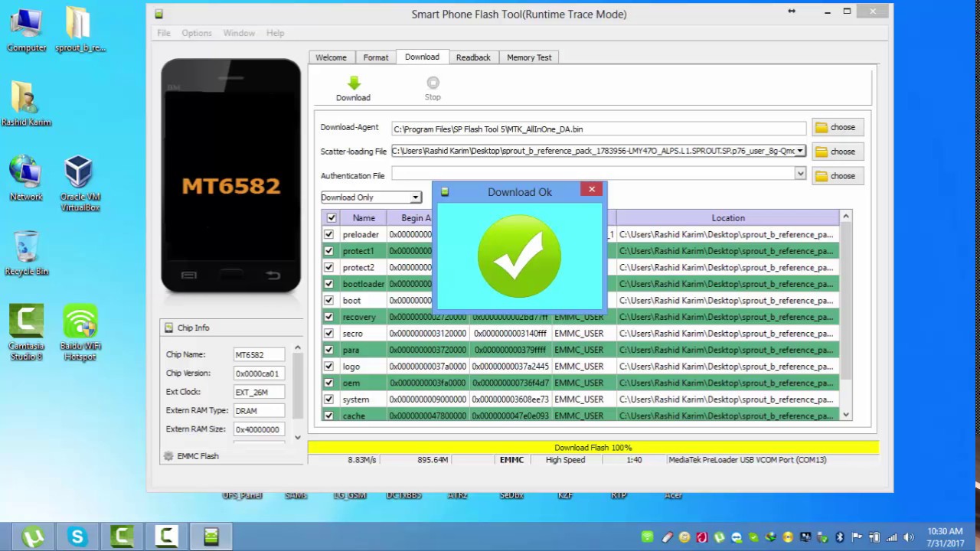The width and height of the screenshot is (980, 551).
Task: Click the white Camtasia Recorder taskbar icon
Action: [x=166, y=537]
